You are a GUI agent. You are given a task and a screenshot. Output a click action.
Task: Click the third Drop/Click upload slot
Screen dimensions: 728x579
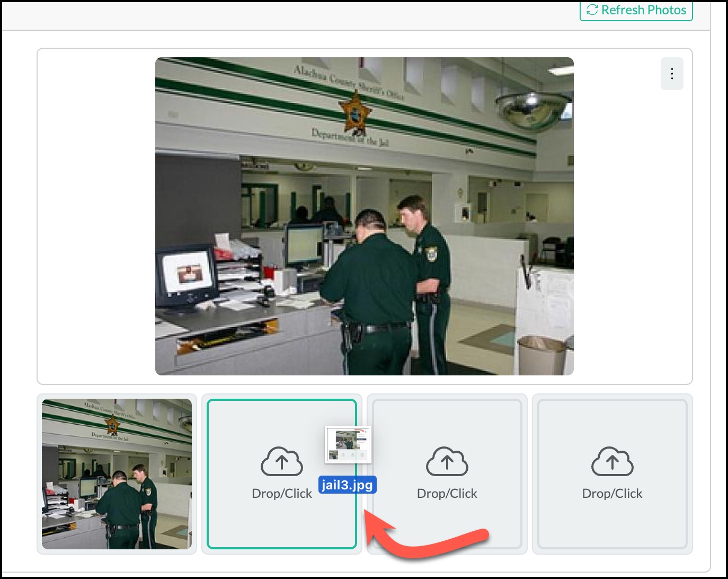coord(447,474)
